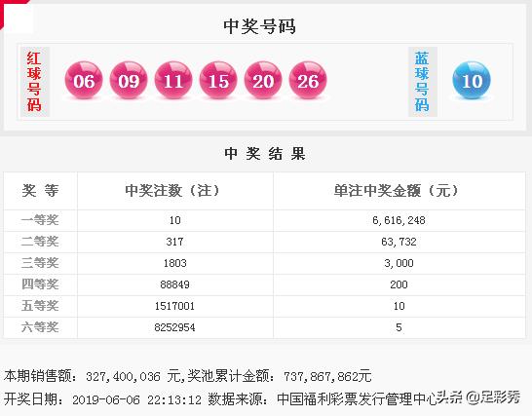Select the 奖等 column header
Screen dimensions: 532x416
(x=40, y=190)
